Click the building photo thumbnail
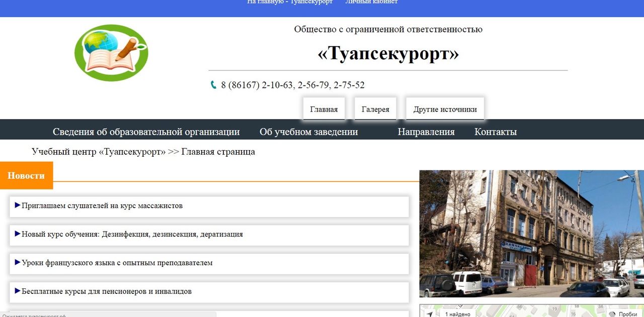The image size is (644, 317). coord(531,234)
